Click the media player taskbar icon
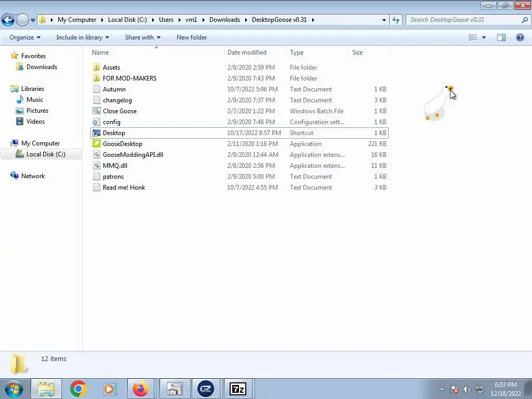 click(x=109, y=389)
